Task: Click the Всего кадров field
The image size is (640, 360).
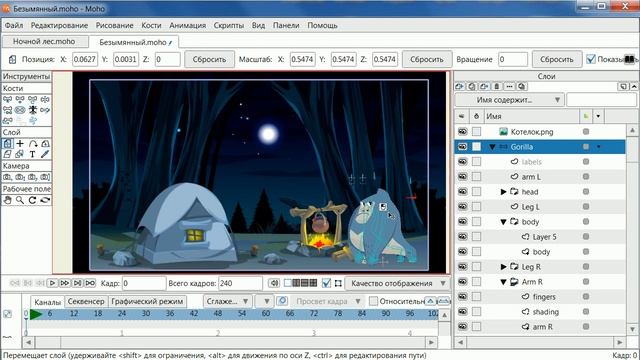Action: 240,283
